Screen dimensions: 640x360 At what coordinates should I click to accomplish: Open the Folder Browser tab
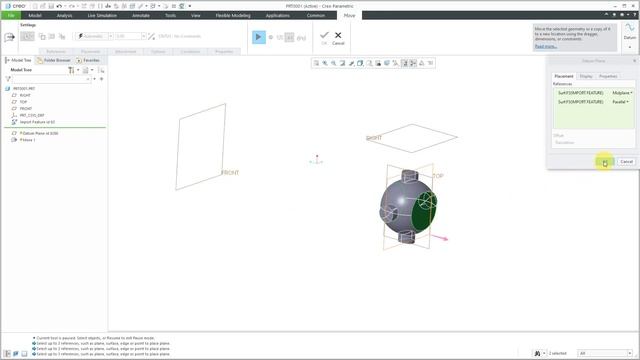[53, 60]
